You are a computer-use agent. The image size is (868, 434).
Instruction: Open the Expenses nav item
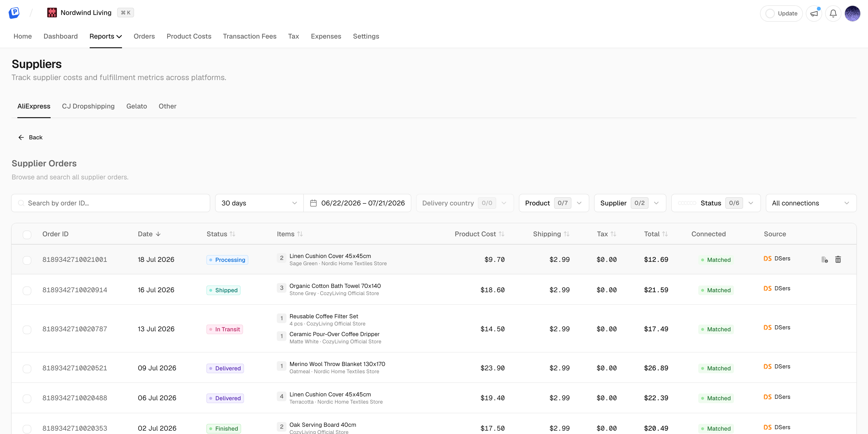tap(326, 36)
